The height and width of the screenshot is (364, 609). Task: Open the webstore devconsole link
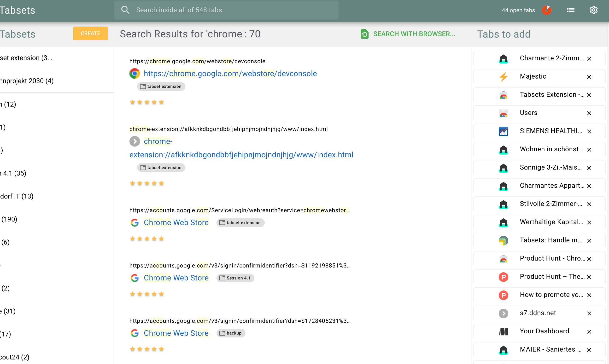coord(230,74)
